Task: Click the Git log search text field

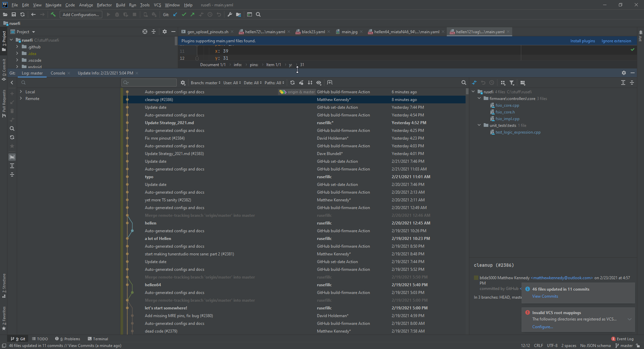Action: 149,83
